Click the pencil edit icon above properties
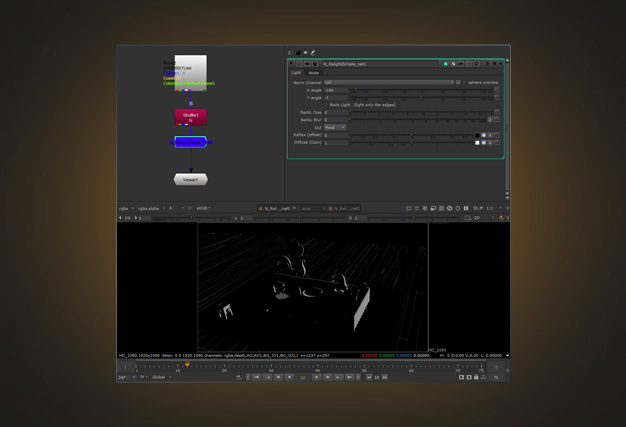 (x=313, y=53)
